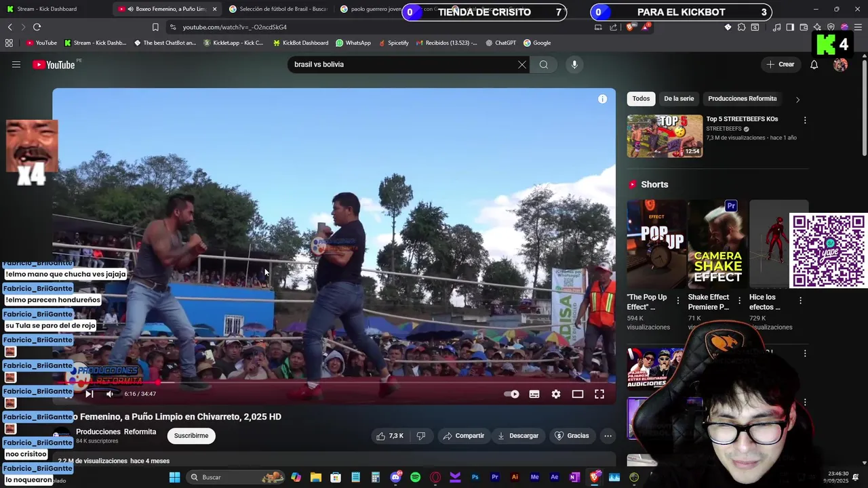The height and width of the screenshot is (488, 868).
Task: Switch to theater mode
Action: pyautogui.click(x=578, y=394)
